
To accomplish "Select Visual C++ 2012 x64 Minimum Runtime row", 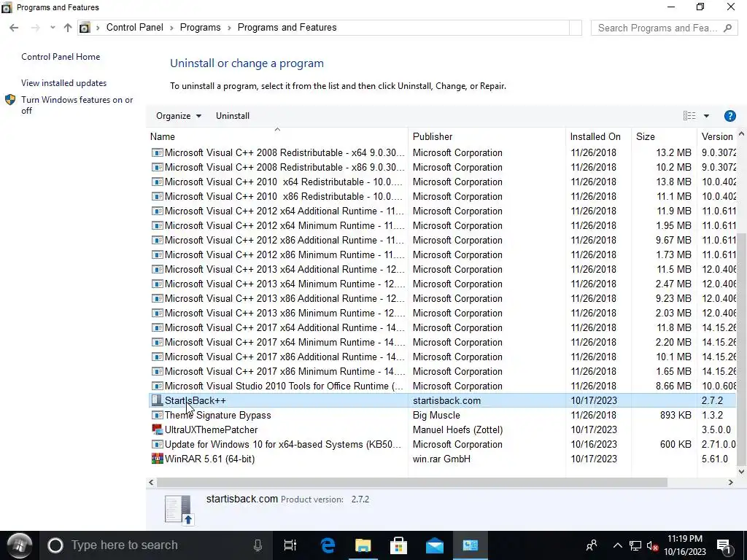I will 443,226.
